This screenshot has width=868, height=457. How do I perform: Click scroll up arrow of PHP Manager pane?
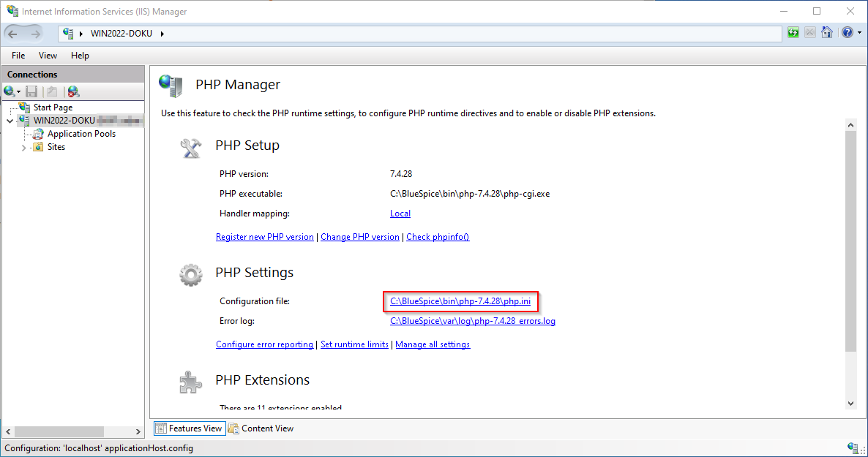(x=851, y=125)
